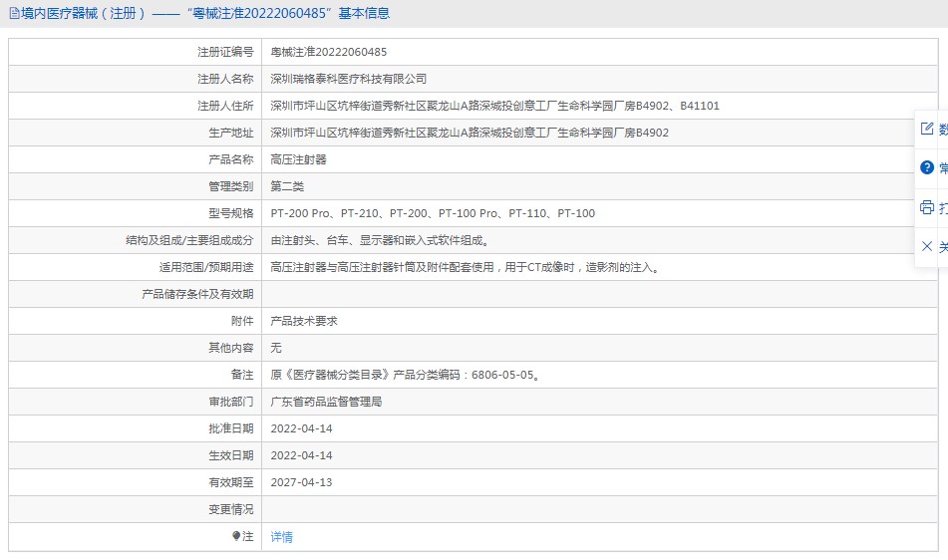
Task: Click the X close icon in side panel
Action: 927,246
